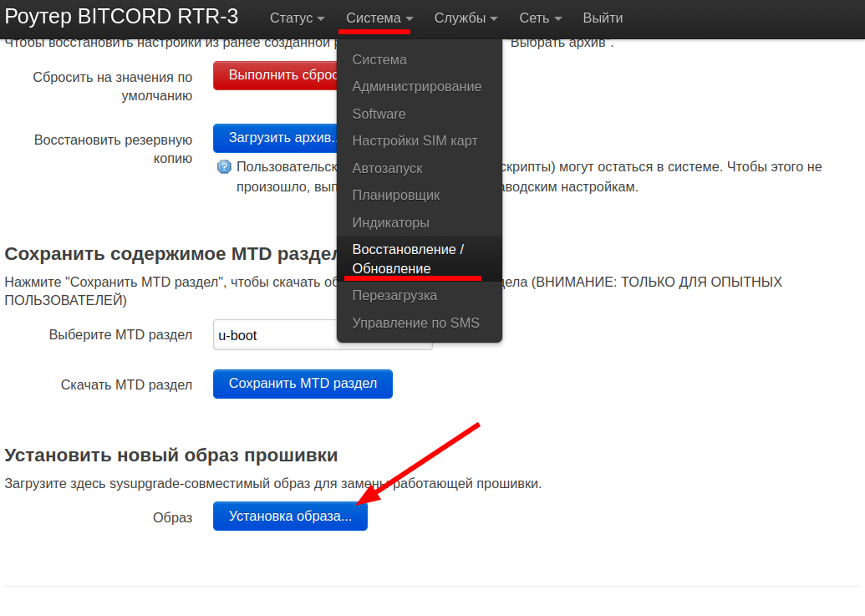Click the Выйти logout link
The image size is (865, 616).
coord(602,18)
